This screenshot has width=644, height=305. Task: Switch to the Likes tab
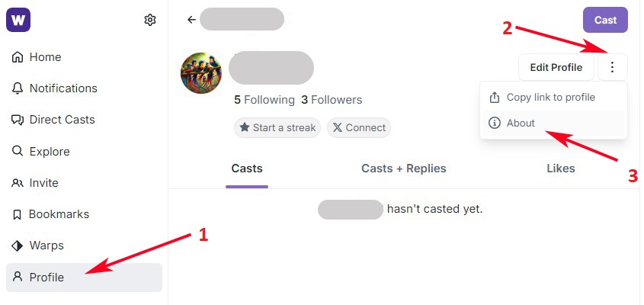(x=561, y=169)
